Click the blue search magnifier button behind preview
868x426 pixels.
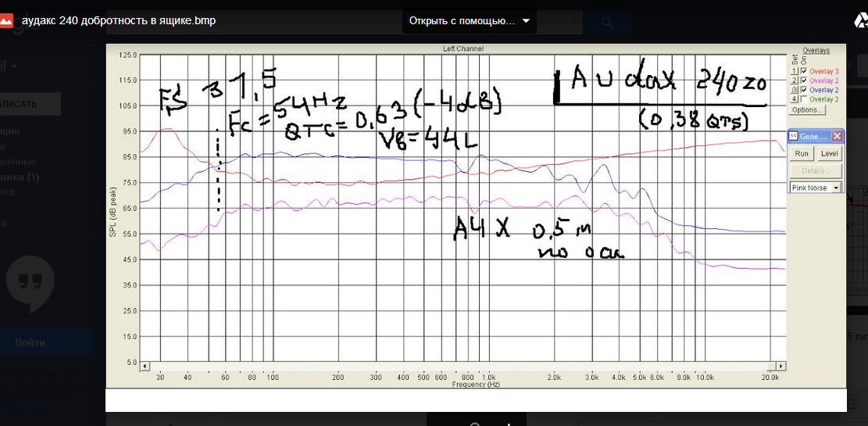pos(607,23)
